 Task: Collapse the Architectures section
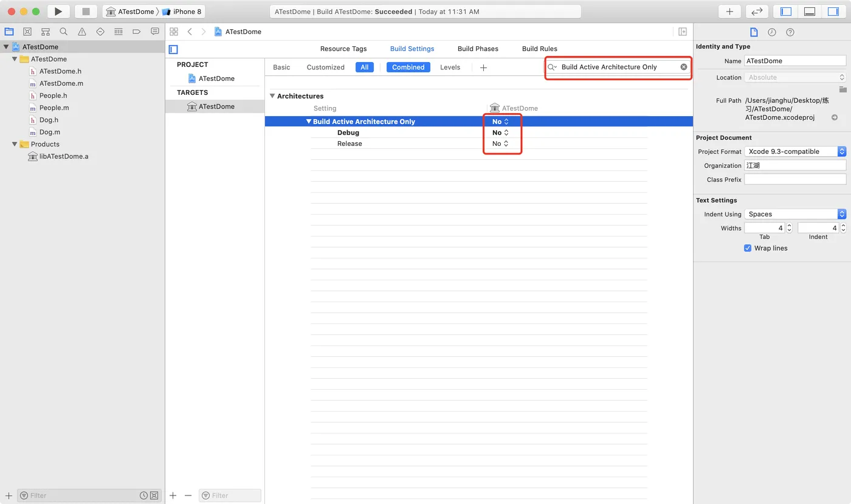tap(272, 96)
